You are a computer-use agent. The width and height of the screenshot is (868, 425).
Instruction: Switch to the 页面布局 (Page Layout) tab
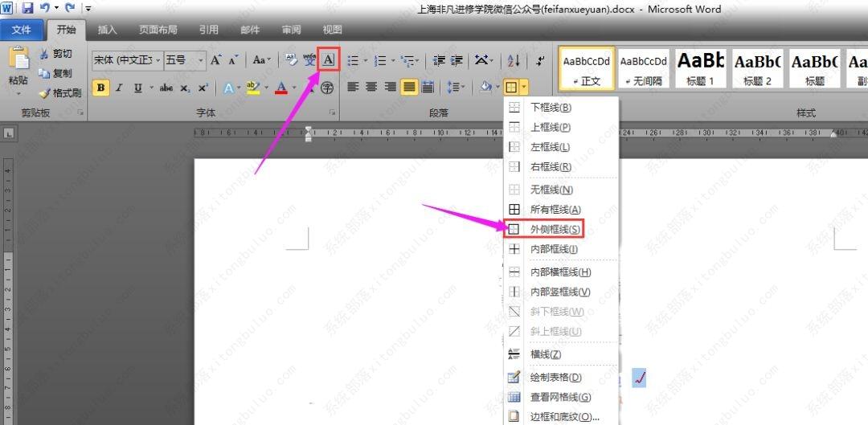(x=158, y=30)
